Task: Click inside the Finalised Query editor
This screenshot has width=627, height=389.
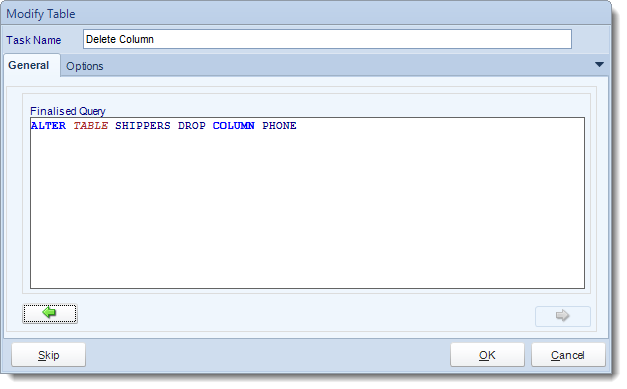Action: tap(307, 203)
